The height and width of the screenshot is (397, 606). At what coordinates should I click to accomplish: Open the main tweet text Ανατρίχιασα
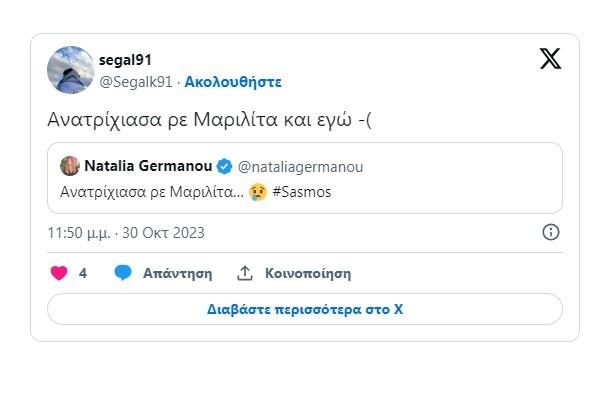click(x=209, y=119)
